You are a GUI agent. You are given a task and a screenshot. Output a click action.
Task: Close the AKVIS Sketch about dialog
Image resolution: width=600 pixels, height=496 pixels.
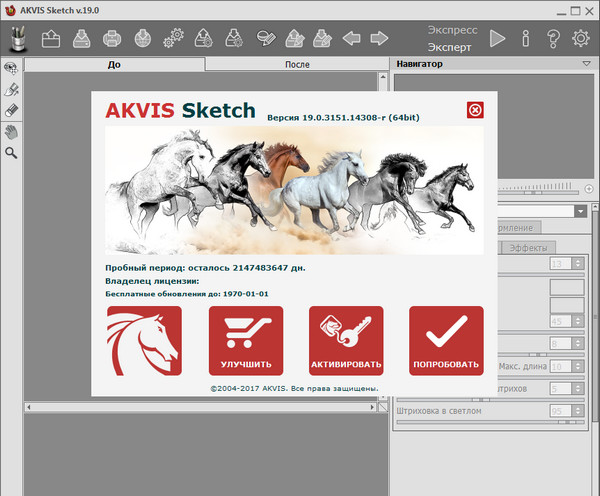pos(475,110)
